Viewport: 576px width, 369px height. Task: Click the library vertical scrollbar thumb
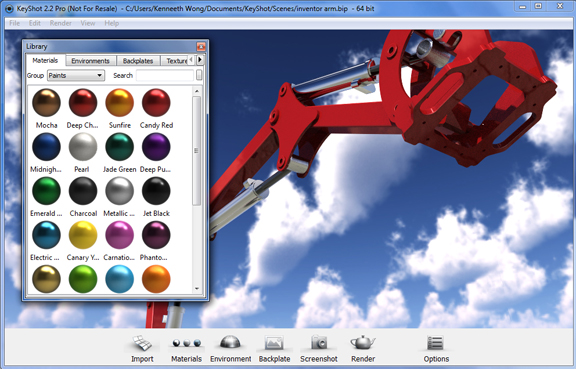(197, 151)
